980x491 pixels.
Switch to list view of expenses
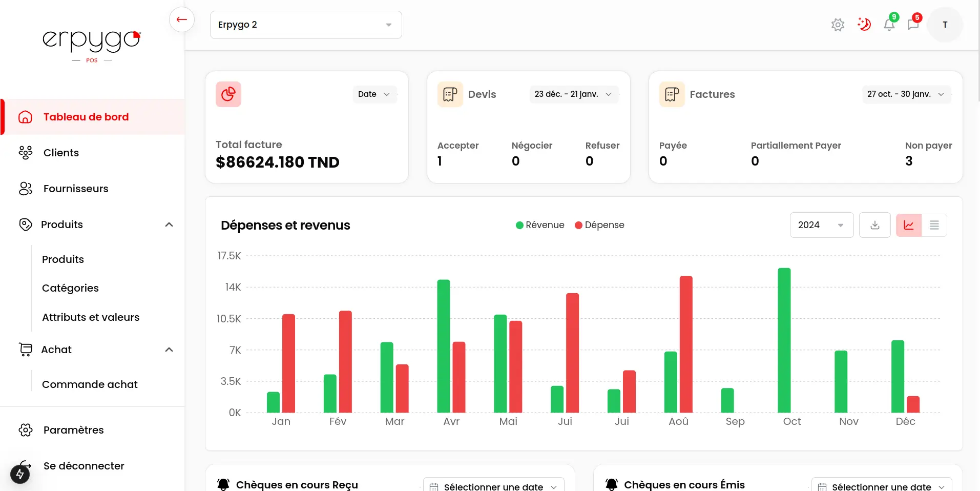pyautogui.click(x=934, y=225)
